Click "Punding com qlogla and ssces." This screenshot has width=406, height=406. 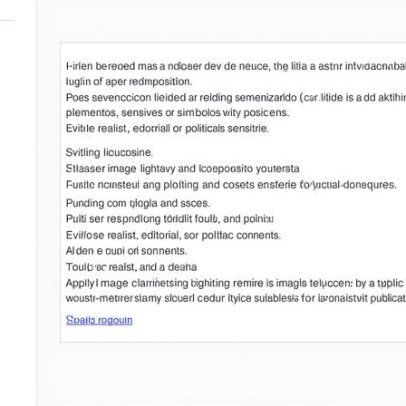(x=138, y=203)
